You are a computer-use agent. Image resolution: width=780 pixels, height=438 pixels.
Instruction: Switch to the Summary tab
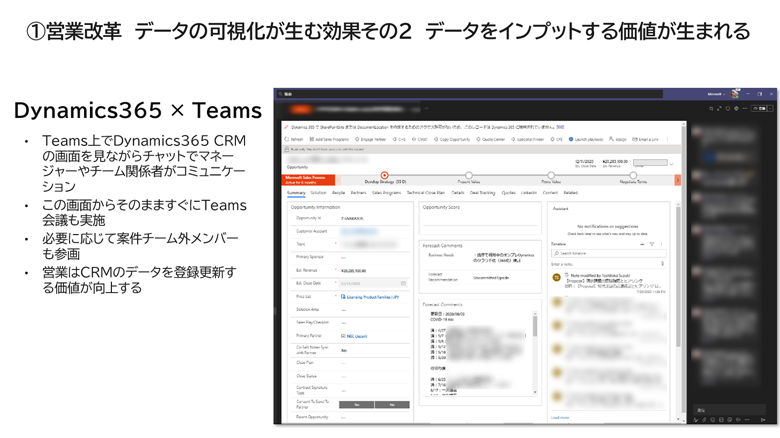pyautogui.click(x=296, y=193)
